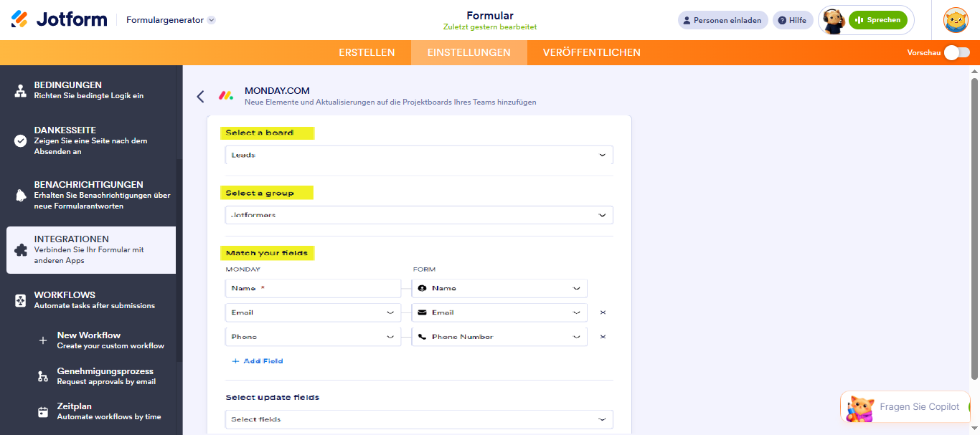Click the Zeitplan calendar icon

pos(43,412)
